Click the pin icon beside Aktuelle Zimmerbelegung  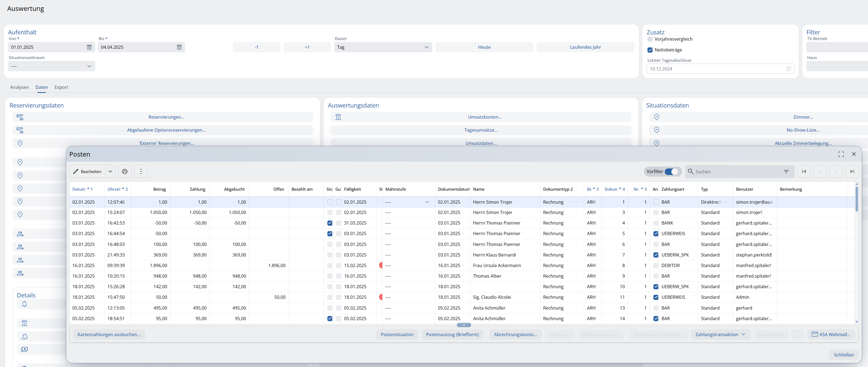pyautogui.click(x=657, y=143)
